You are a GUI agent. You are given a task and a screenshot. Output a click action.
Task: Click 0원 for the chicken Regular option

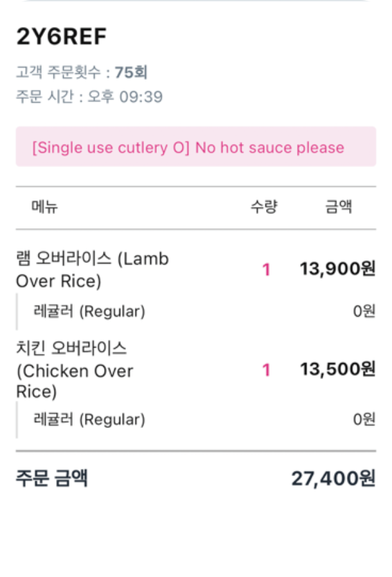364,420
